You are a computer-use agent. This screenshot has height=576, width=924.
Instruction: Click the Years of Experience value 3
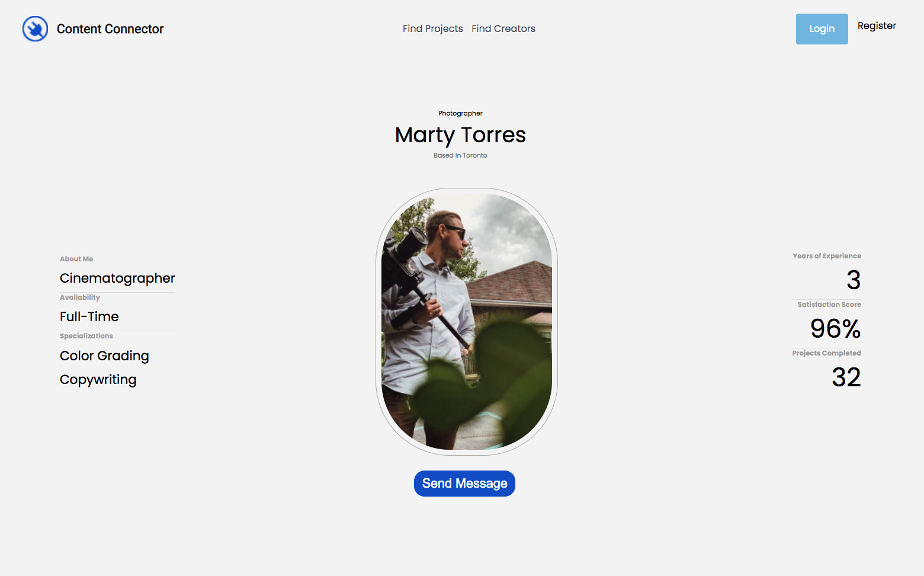pos(854,280)
